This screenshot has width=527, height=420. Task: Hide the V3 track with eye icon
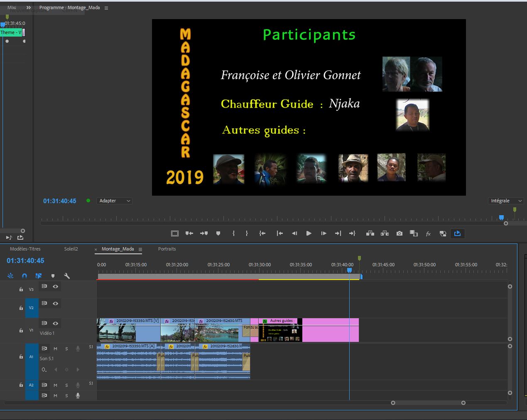click(55, 286)
